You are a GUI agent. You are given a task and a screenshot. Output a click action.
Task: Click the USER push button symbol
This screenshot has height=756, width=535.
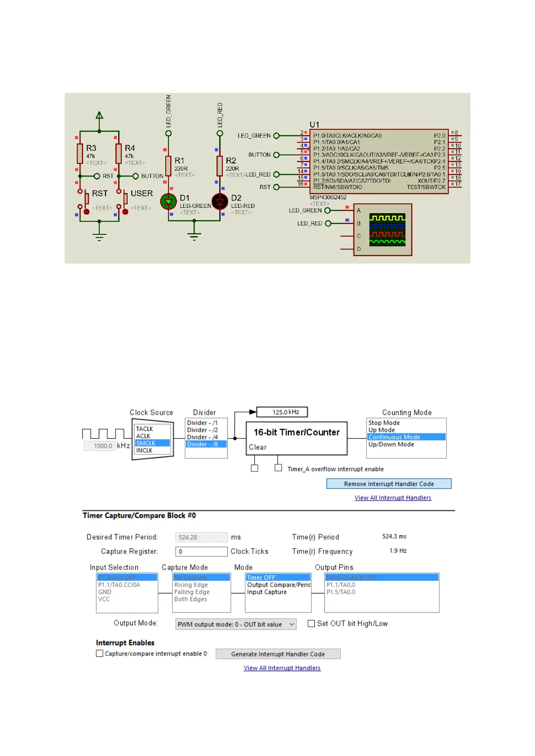(x=122, y=202)
